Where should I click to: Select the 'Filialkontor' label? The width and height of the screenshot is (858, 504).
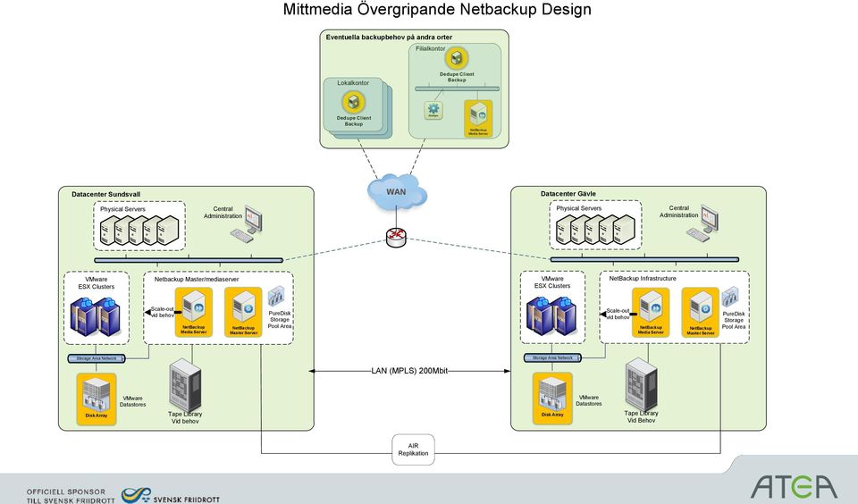click(431, 49)
